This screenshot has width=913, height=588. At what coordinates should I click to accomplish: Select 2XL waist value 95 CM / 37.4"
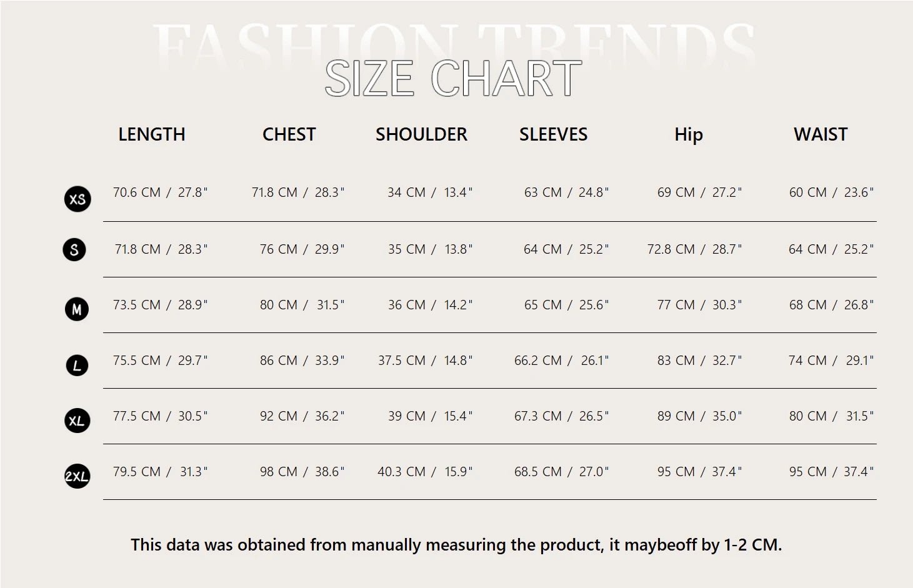coord(831,472)
